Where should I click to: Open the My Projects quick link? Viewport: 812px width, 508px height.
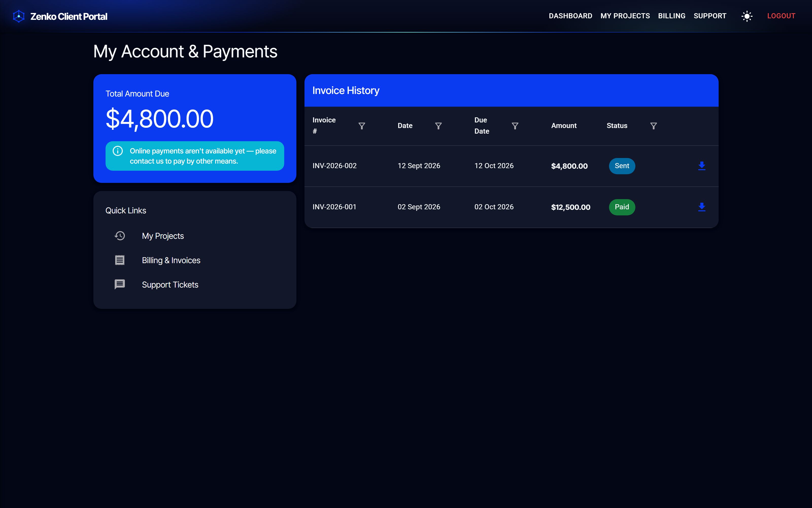[195, 236]
